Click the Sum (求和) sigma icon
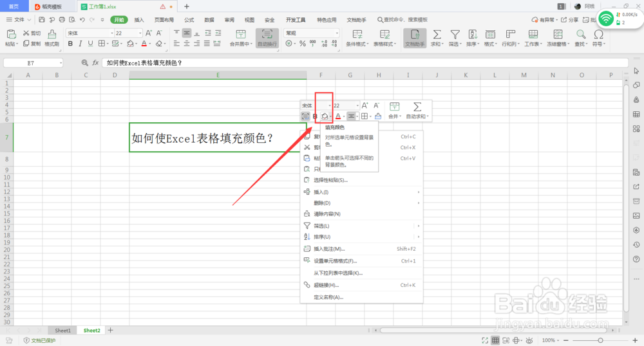This screenshot has width=644, height=346. click(437, 35)
